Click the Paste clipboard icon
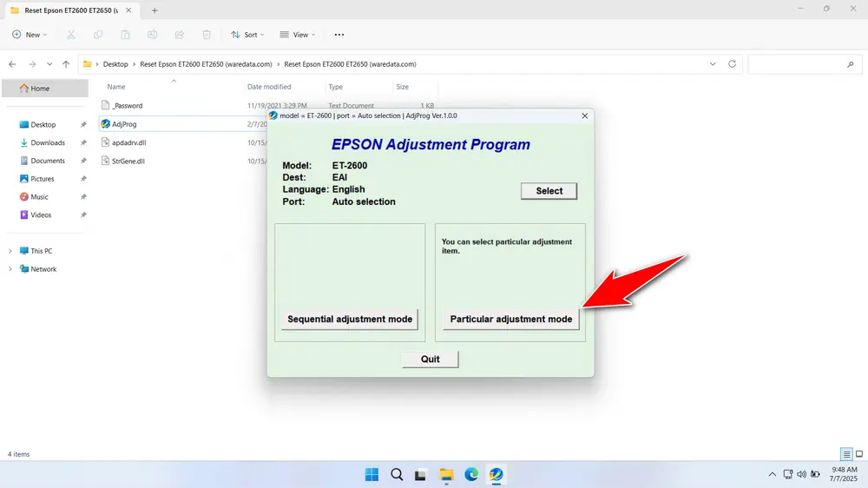 click(125, 35)
